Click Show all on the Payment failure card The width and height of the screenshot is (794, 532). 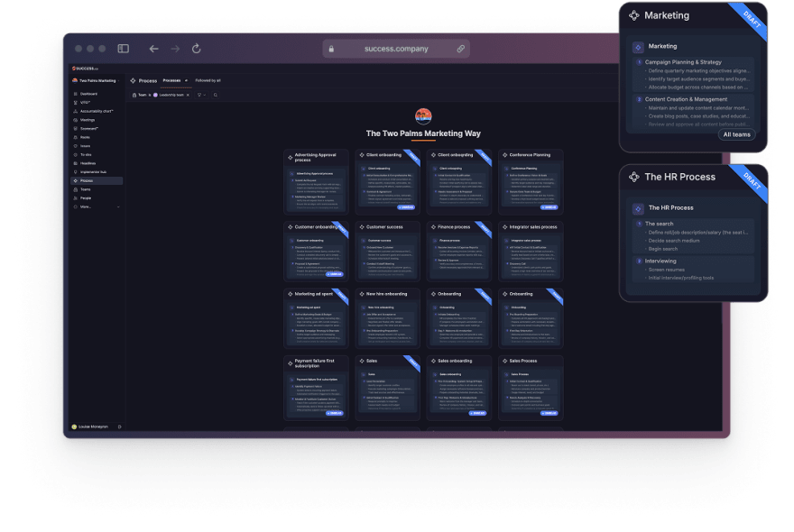click(x=334, y=413)
